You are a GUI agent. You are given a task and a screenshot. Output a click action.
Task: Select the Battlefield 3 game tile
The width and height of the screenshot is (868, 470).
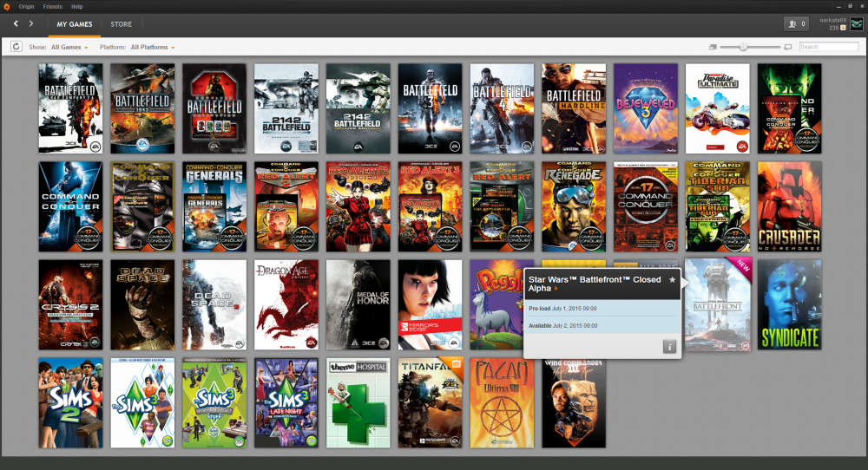pyautogui.click(x=431, y=108)
